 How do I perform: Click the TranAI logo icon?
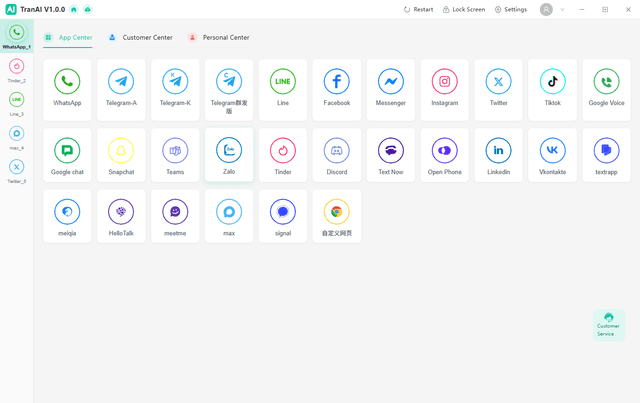point(11,9)
